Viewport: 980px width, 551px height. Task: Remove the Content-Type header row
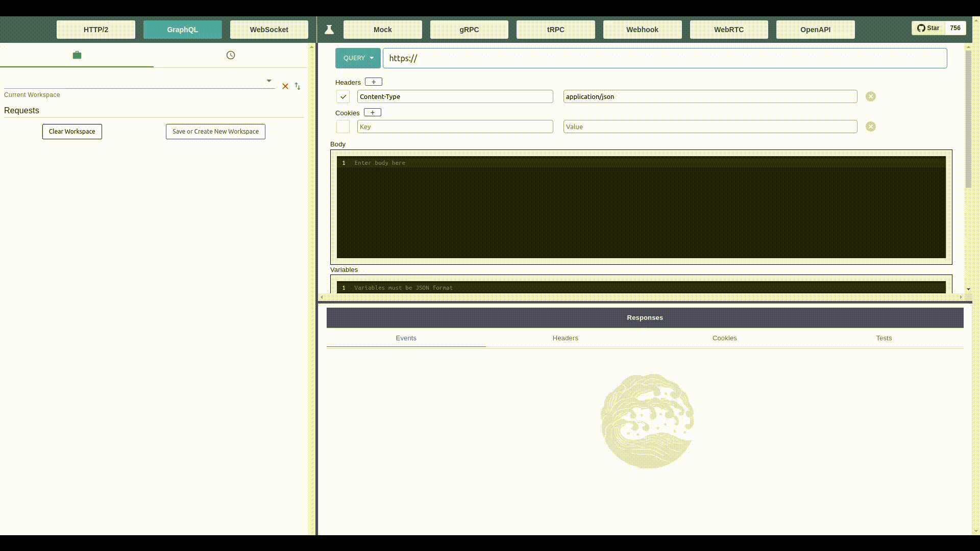point(871,96)
